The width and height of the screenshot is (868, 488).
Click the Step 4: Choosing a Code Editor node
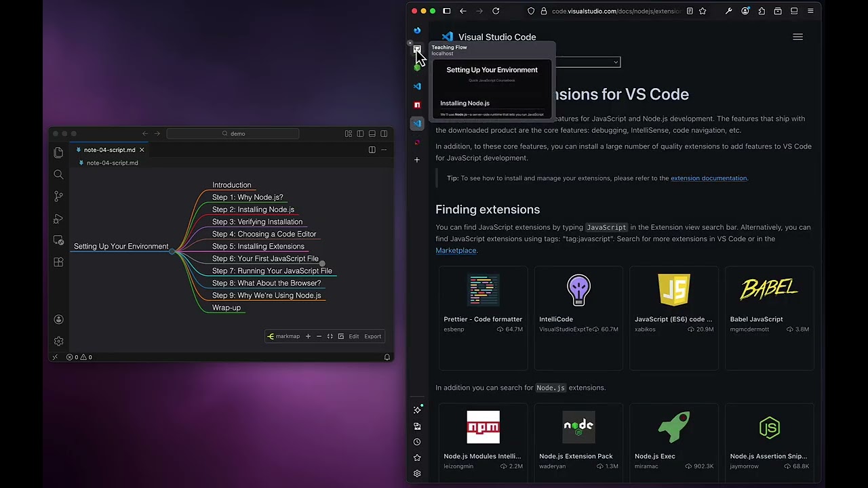264,234
